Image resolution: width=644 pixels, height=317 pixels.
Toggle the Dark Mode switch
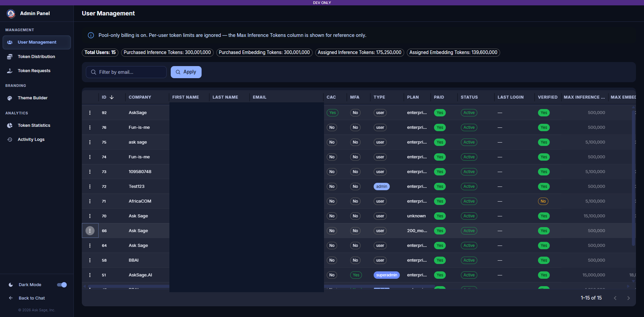62,285
